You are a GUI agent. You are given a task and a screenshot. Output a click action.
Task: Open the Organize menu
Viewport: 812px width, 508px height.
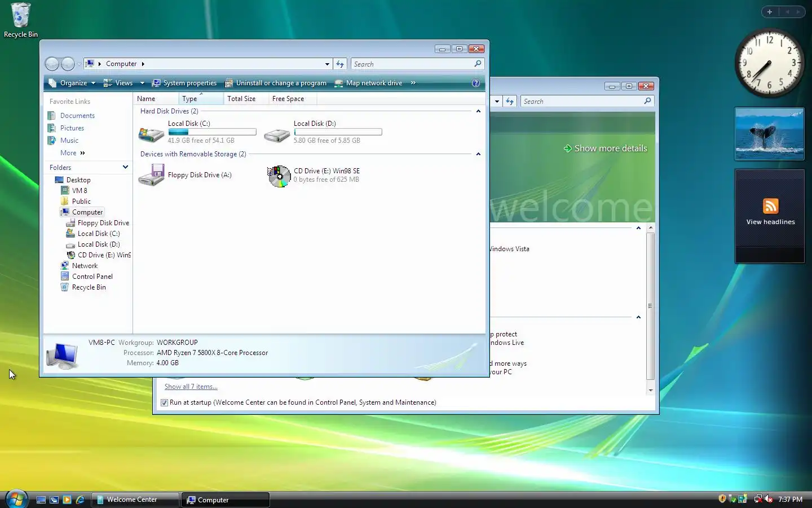72,83
